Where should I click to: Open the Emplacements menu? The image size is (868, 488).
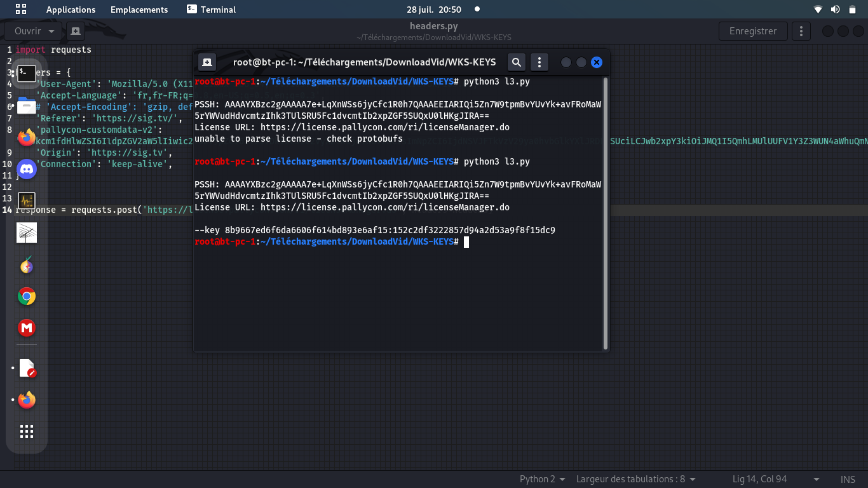pyautogui.click(x=139, y=10)
